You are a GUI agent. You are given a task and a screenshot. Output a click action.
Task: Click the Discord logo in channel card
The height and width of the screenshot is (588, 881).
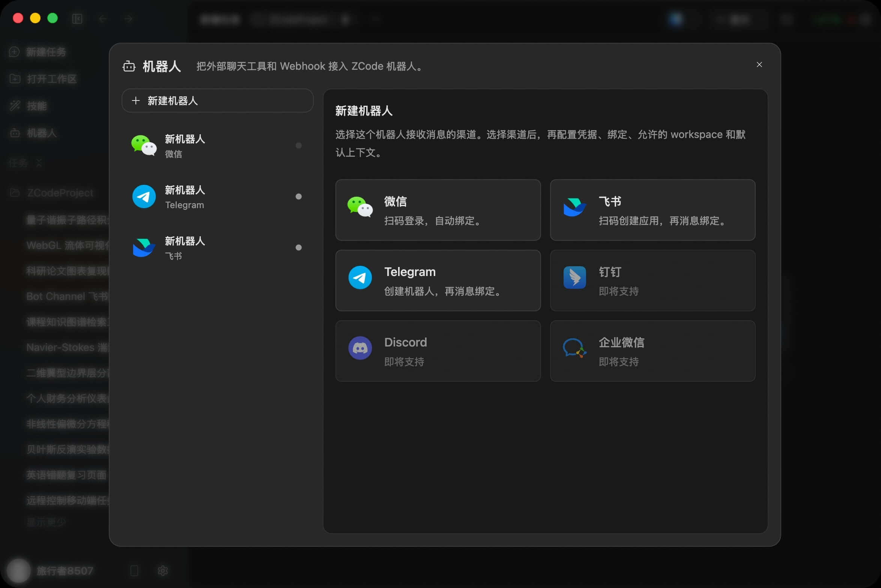360,348
